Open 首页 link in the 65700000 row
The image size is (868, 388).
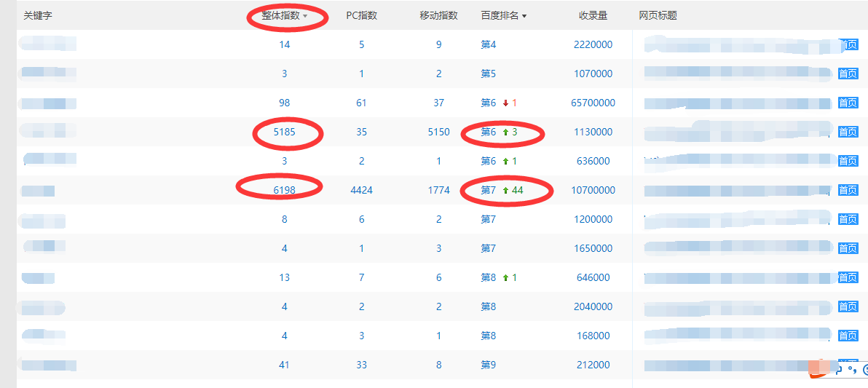pyautogui.click(x=848, y=103)
